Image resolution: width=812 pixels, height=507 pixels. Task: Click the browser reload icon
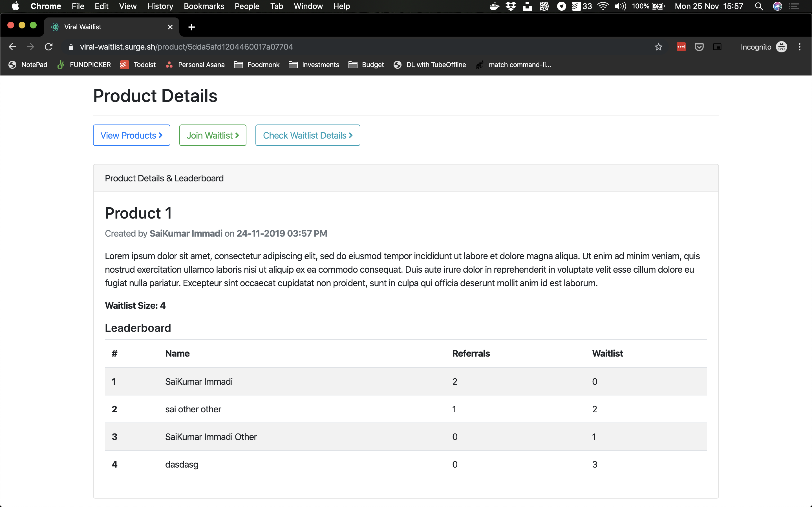[x=49, y=47]
